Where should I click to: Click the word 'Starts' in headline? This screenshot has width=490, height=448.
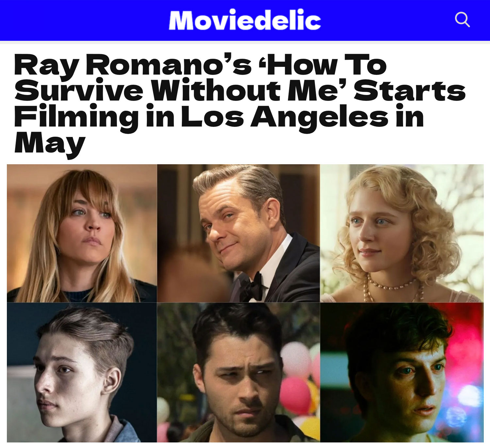[410, 91]
